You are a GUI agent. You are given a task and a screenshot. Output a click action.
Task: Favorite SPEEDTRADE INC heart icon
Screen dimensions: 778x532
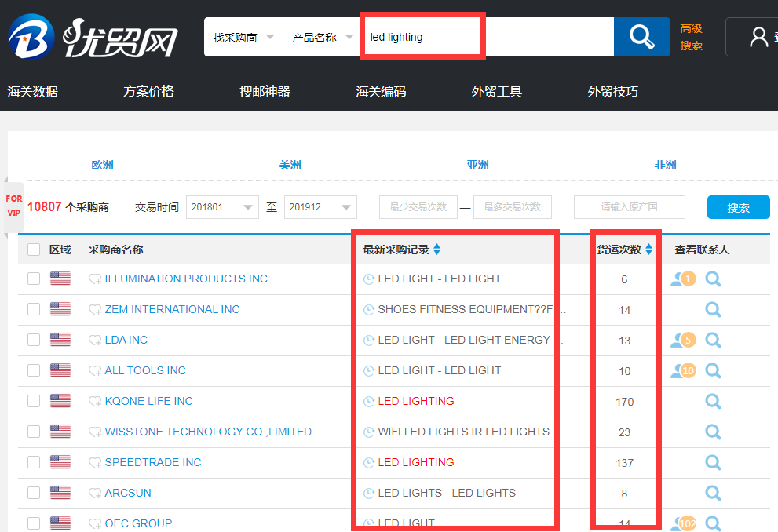click(95, 463)
